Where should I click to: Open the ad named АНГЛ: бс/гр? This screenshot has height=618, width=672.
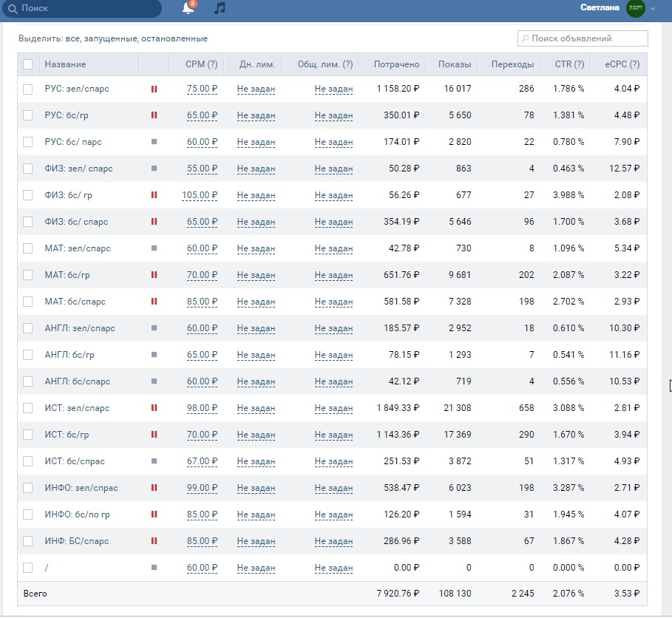pos(69,354)
